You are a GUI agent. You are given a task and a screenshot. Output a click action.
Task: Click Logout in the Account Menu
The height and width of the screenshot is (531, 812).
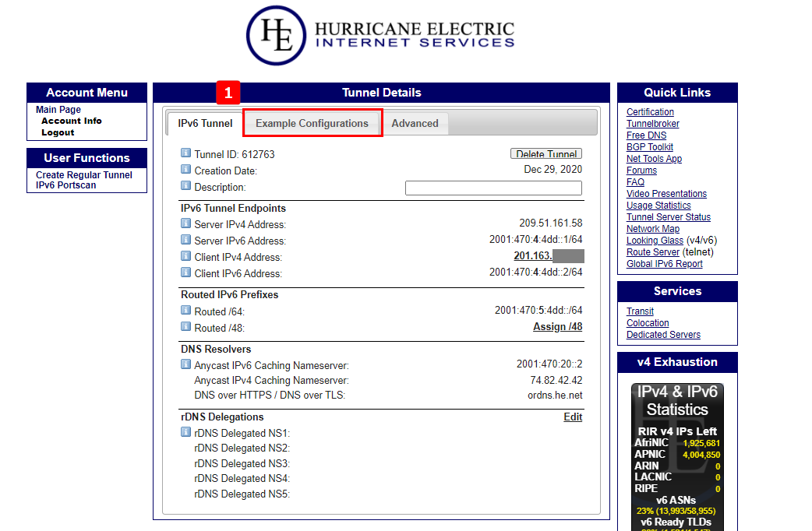[x=58, y=132]
